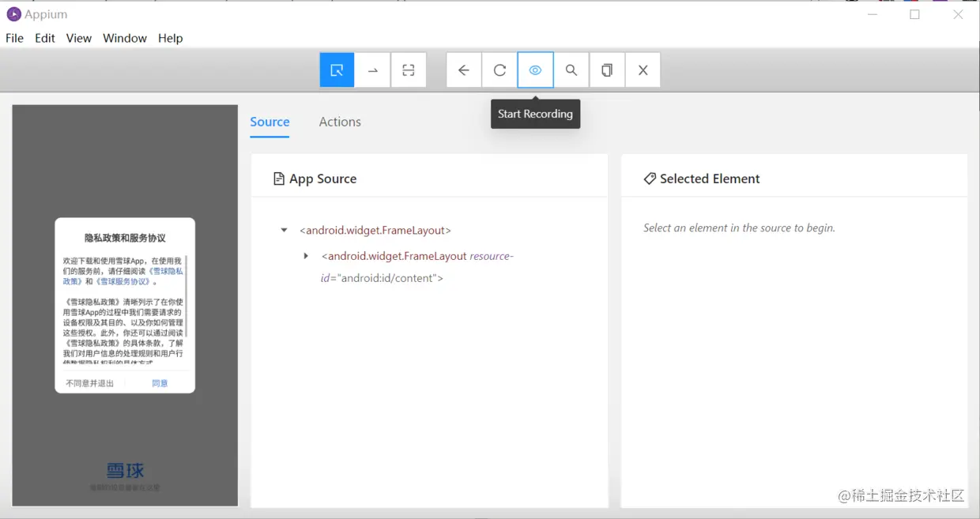Open the View menu

point(79,38)
